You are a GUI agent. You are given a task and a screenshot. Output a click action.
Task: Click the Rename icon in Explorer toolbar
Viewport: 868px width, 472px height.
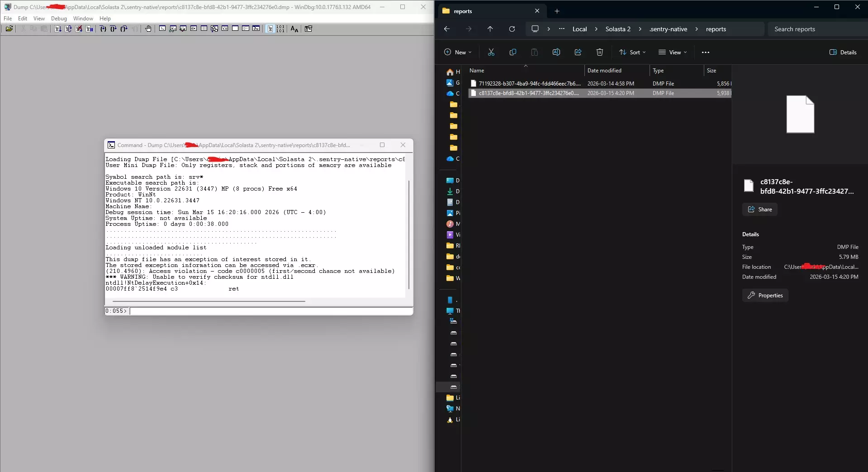(556, 52)
